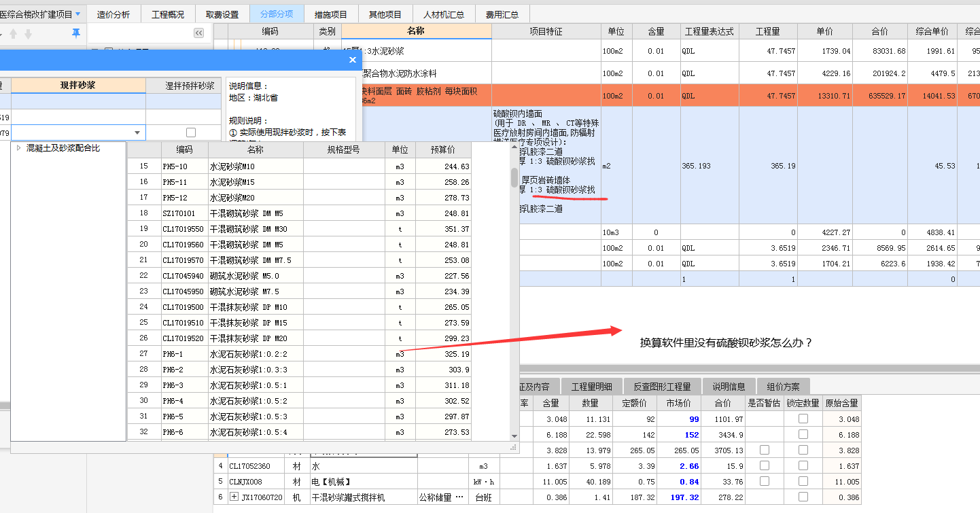The width and height of the screenshot is (980, 513).
Task: Select the 水泥砂浆M15 row
Action: point(299,182)
